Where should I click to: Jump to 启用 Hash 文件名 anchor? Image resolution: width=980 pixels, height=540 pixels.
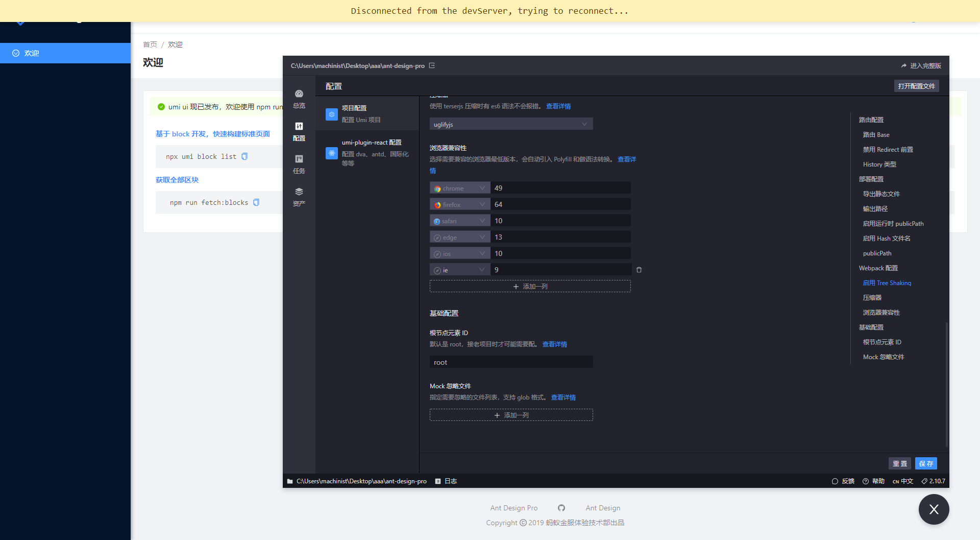point(887,238)
